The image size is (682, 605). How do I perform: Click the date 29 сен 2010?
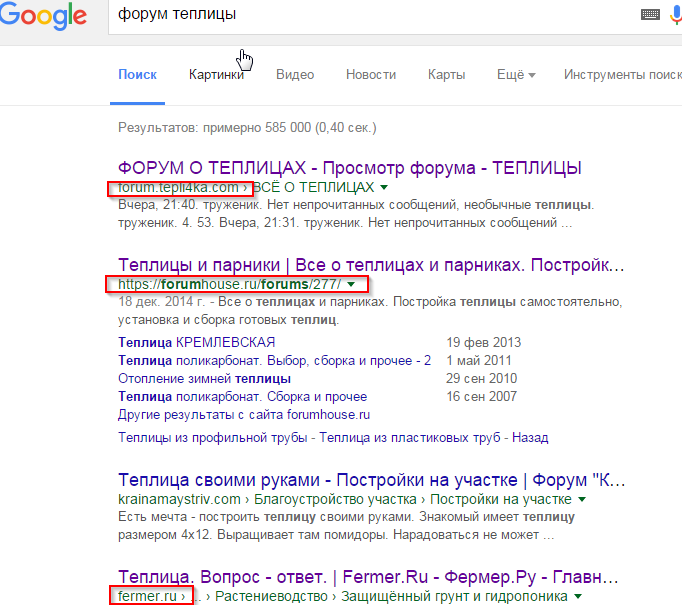[x=481, y=378]
